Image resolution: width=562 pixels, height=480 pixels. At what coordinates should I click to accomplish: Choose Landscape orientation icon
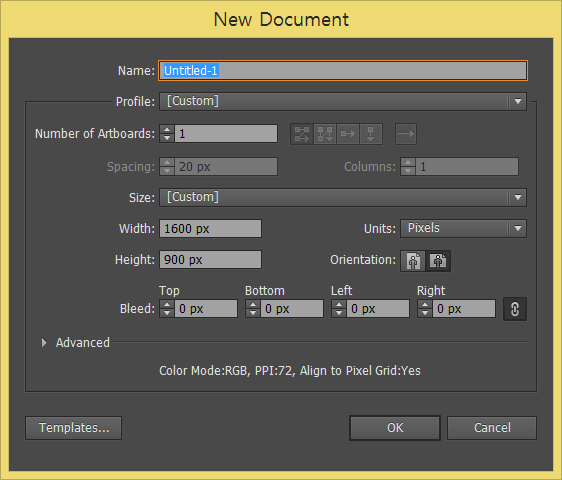(x=438, y=261)
